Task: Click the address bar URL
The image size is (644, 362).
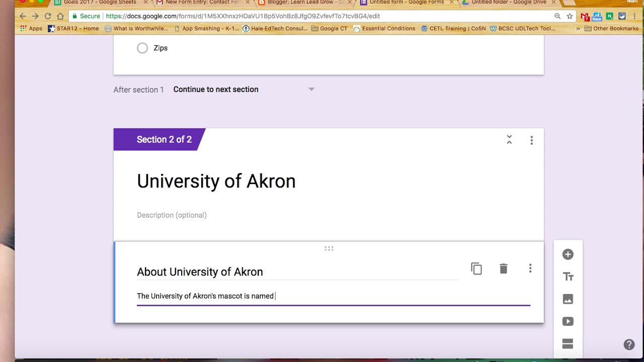Action: pos(243,16)
